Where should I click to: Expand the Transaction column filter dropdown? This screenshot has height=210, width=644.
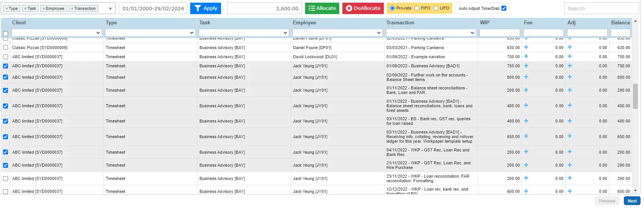pos(431,33)
